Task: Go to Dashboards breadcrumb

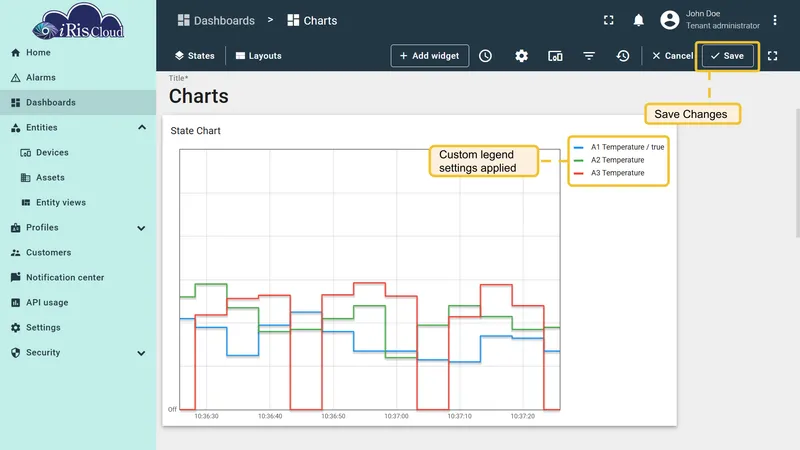Action: tap(216, 20)
